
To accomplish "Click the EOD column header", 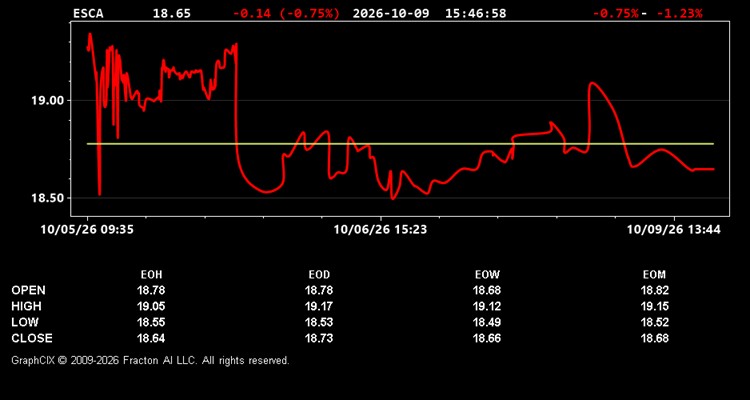I will 319,275.
